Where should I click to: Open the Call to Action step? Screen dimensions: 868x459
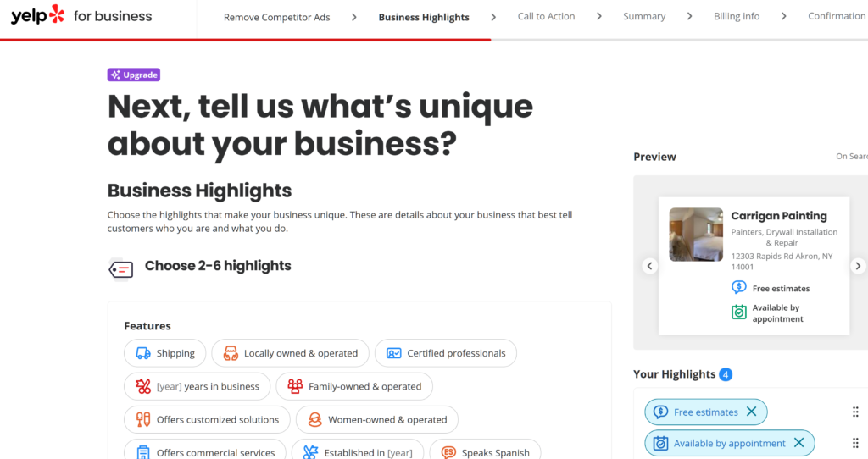pos(546,16)
